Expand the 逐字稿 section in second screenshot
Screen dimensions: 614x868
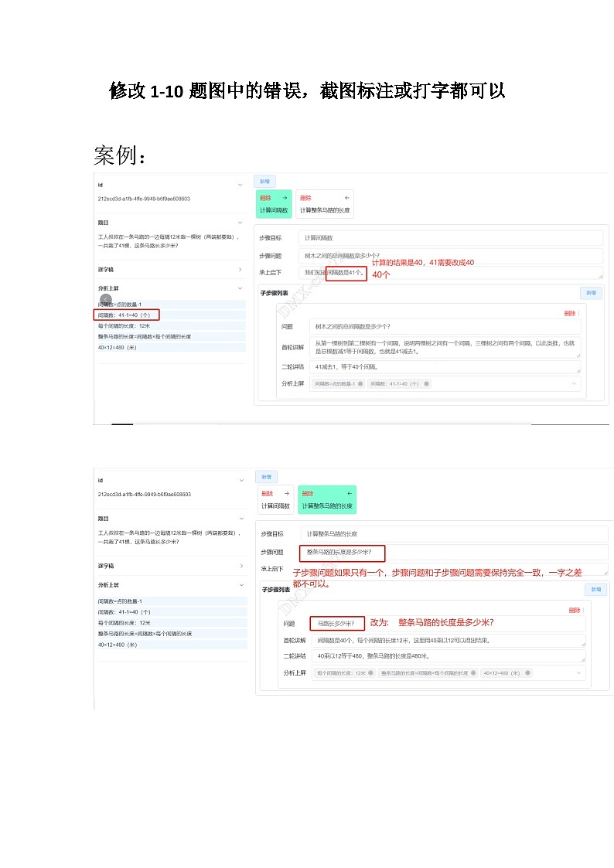(240, 566)
